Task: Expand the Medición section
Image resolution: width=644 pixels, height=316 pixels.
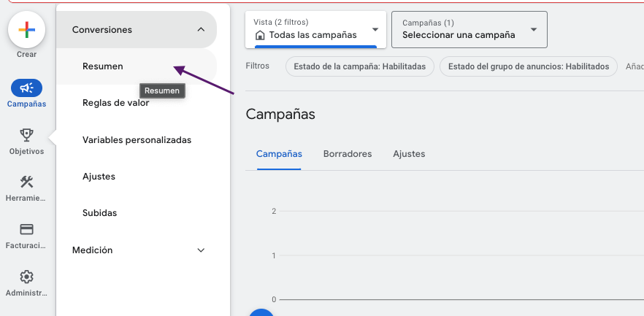Action: click(x=201, y=250)
